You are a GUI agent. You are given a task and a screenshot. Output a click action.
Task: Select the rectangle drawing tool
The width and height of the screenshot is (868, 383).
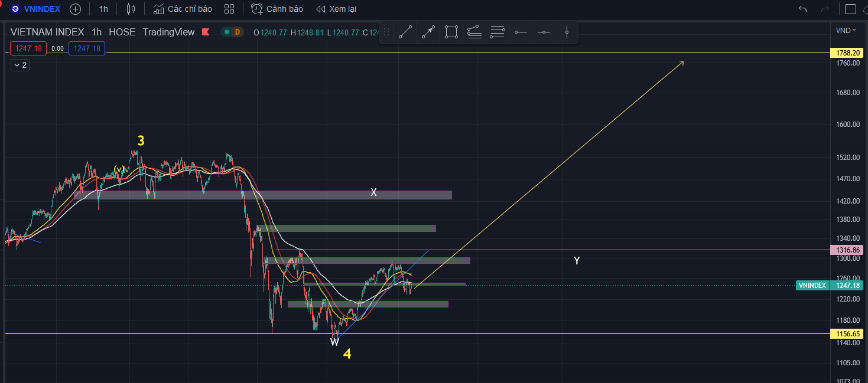pos(451,32)
